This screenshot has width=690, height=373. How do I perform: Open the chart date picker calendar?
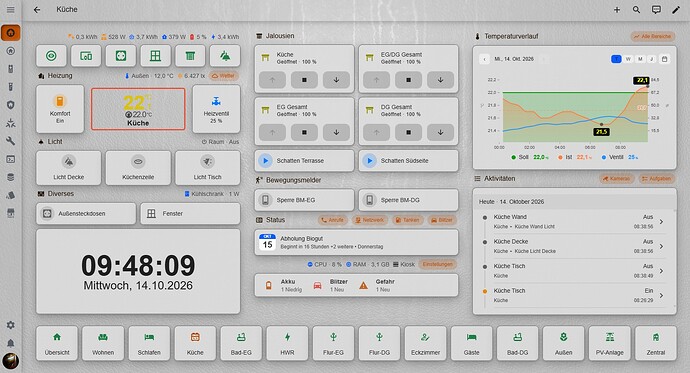coord(664,59)
